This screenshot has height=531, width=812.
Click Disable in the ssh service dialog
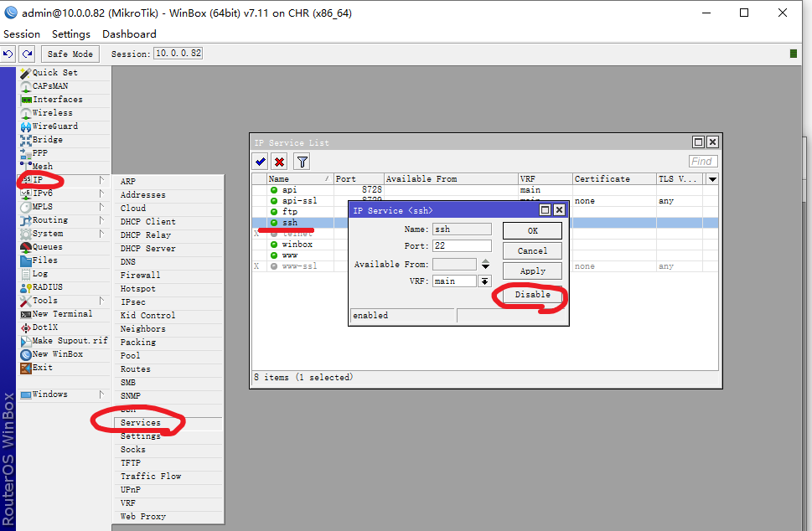532,295
